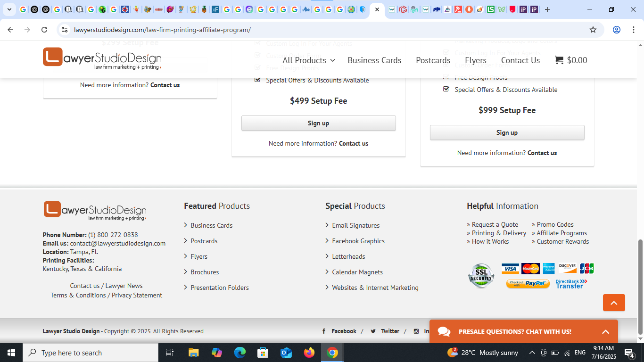Open the Chrome profile icon
644x362 pixels.
[617, 30]
